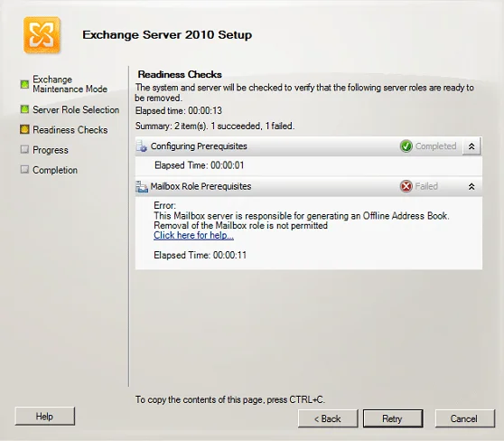Click the green square beside Server Role Selection
The height and width of the screenshot is (441, 504).
pos(24,109)
